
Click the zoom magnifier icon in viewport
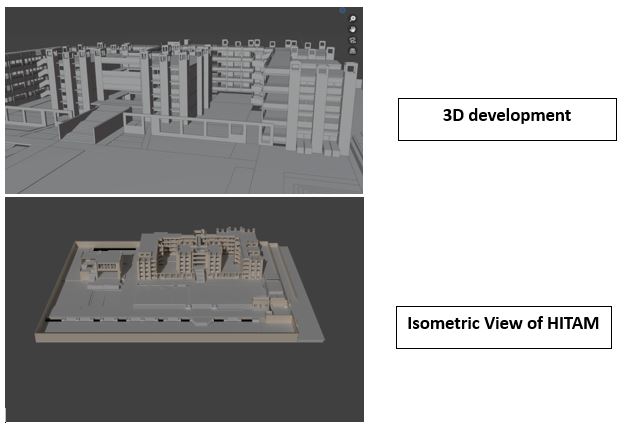click(x=353, y=19)
